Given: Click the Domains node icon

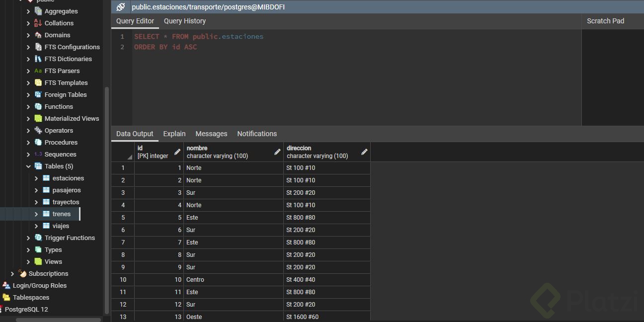Looking at the screenshot, I should coord(38,35).
